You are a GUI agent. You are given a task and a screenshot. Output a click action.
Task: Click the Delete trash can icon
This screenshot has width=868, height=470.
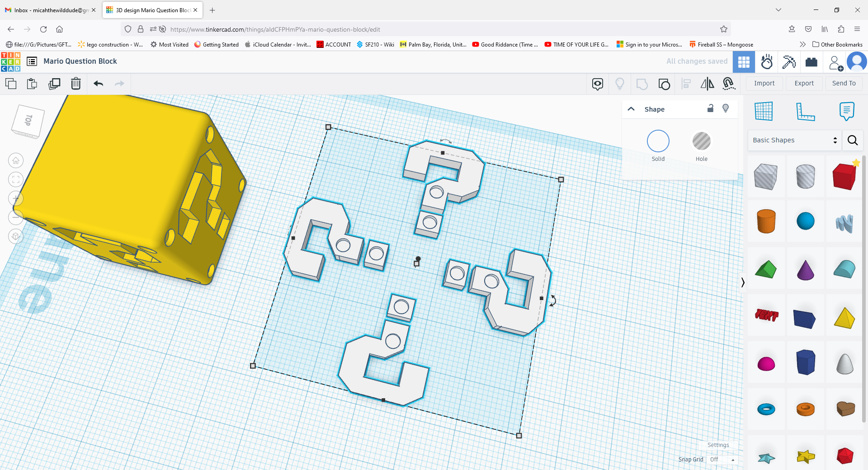76,84
